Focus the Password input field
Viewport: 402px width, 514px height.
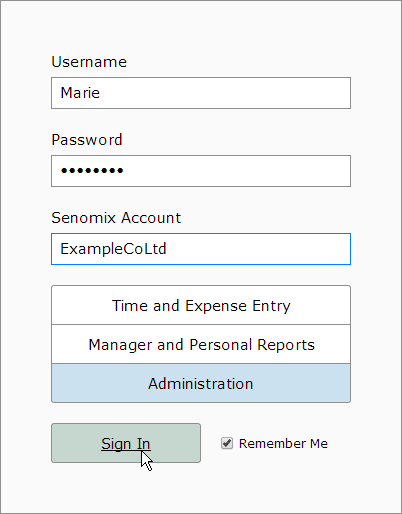201,171
